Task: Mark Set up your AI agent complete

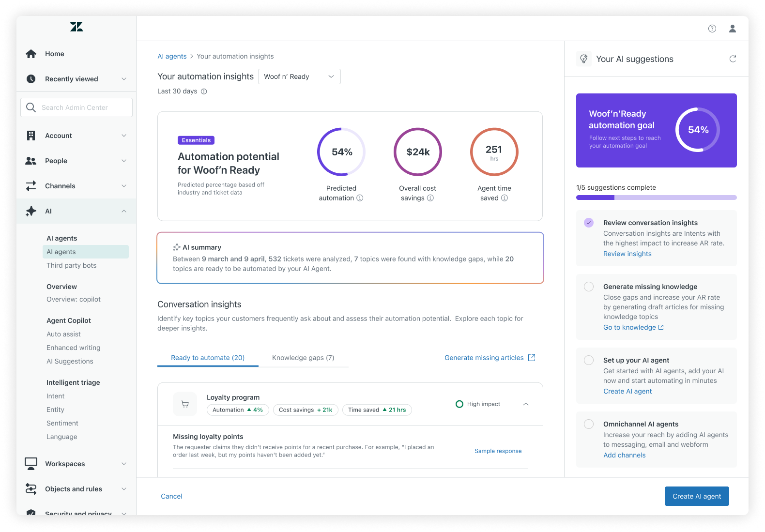Action: 589,360
